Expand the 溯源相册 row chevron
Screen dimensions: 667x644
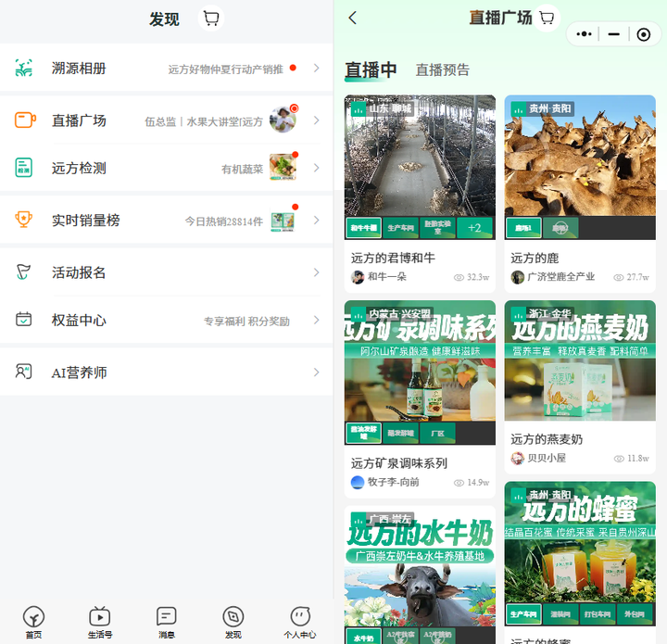[x=316, y=68]
